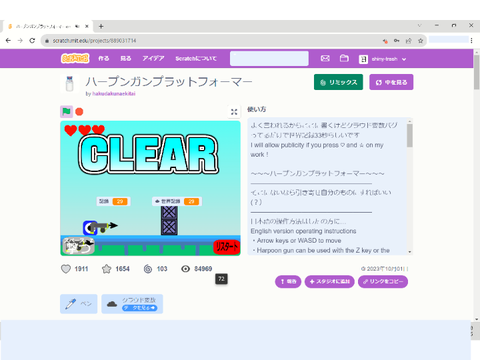Screen dimensions: 480x360
Task: Click the リンクをコピー (Copy link) button
Action: [383, 282]
